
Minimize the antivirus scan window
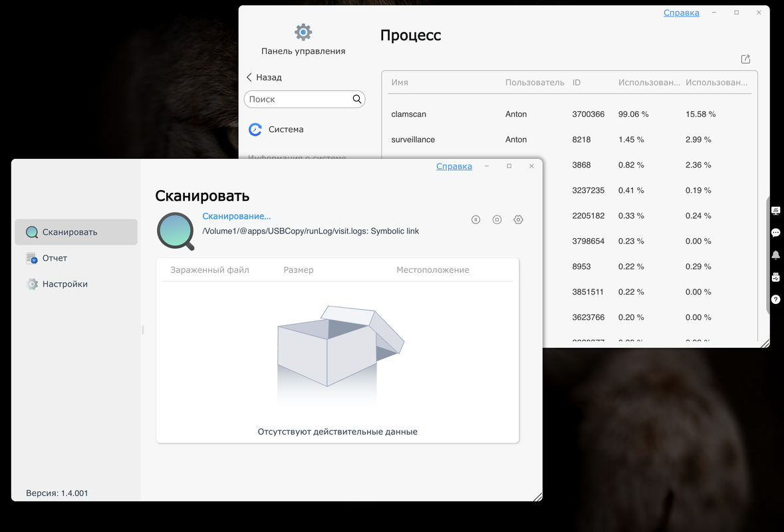pos(487,166)
